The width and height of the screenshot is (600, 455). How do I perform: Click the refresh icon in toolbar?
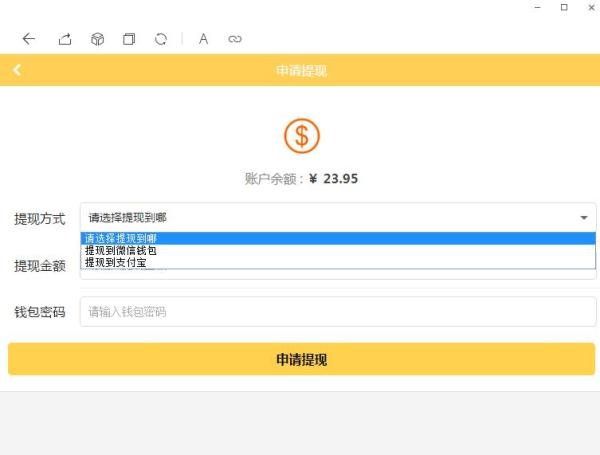click(x=161, y=39)
